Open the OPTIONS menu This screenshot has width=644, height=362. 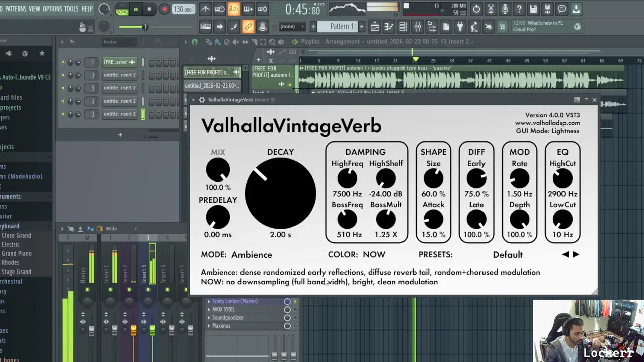coord(52,9)
